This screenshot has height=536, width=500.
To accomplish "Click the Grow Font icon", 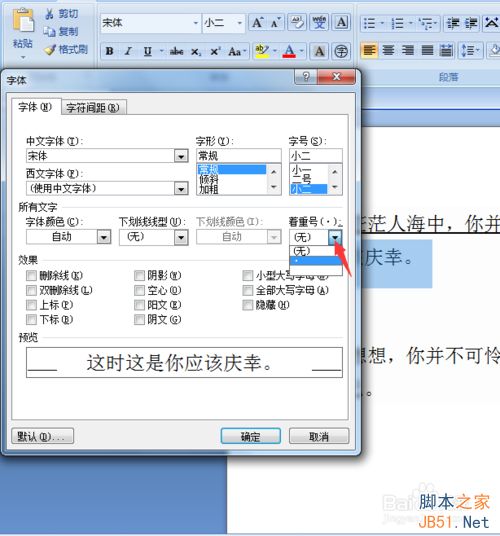I will click(257, 23).
